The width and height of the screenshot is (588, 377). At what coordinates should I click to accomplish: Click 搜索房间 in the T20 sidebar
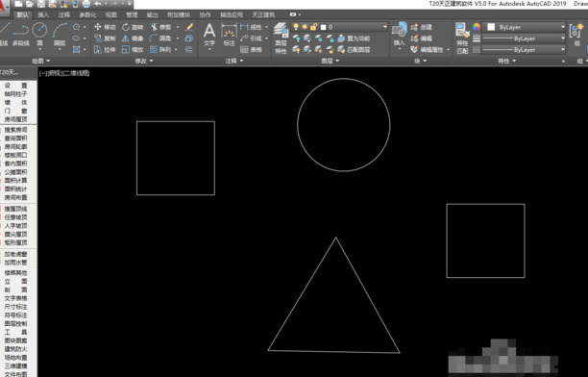coord(15,130)
